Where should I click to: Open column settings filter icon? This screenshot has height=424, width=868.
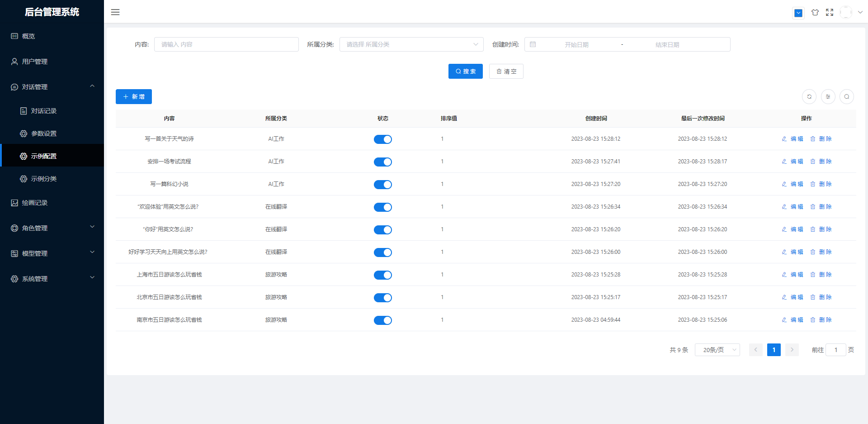pos(828,96)
